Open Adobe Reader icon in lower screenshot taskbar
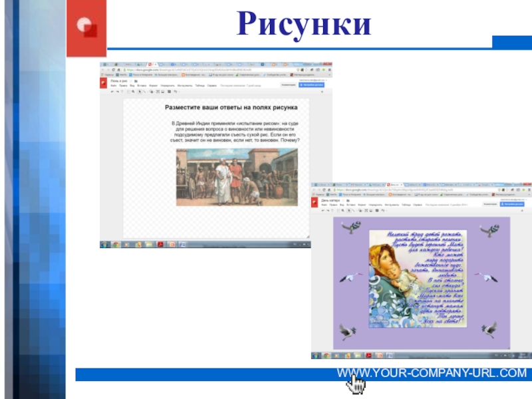This screenshot has height=399, width=532. tap(368, 356)
